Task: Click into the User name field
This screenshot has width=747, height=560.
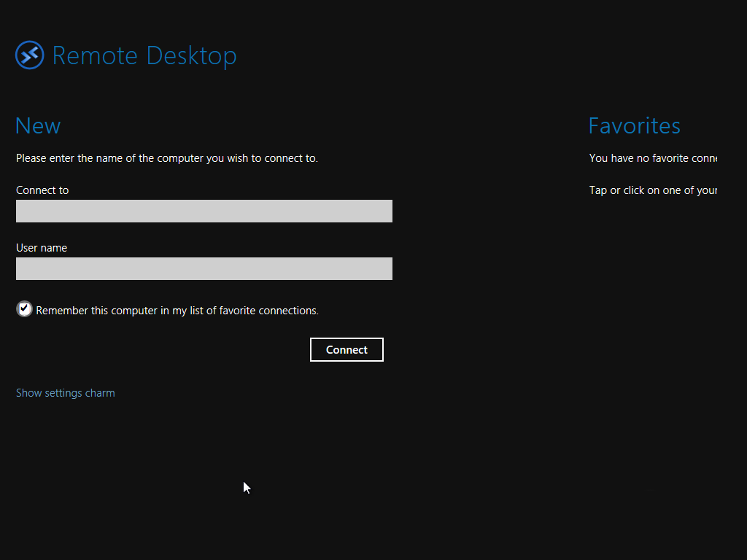Action: (204, 268)
